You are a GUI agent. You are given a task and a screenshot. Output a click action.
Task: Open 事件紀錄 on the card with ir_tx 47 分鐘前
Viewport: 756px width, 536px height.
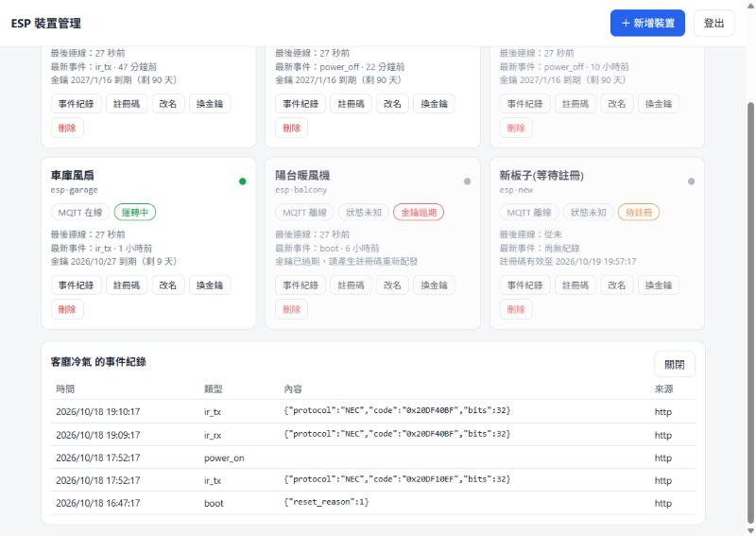coord(77,104)
